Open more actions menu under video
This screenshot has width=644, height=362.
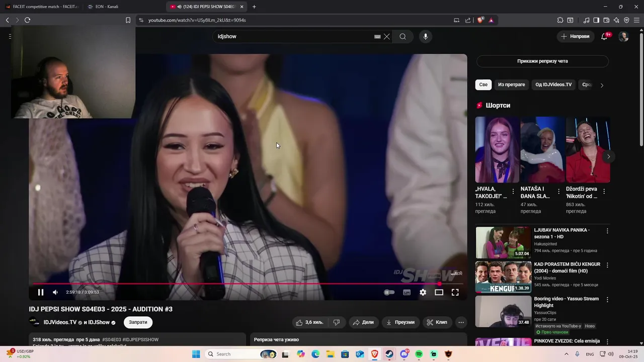click(461, 322)
